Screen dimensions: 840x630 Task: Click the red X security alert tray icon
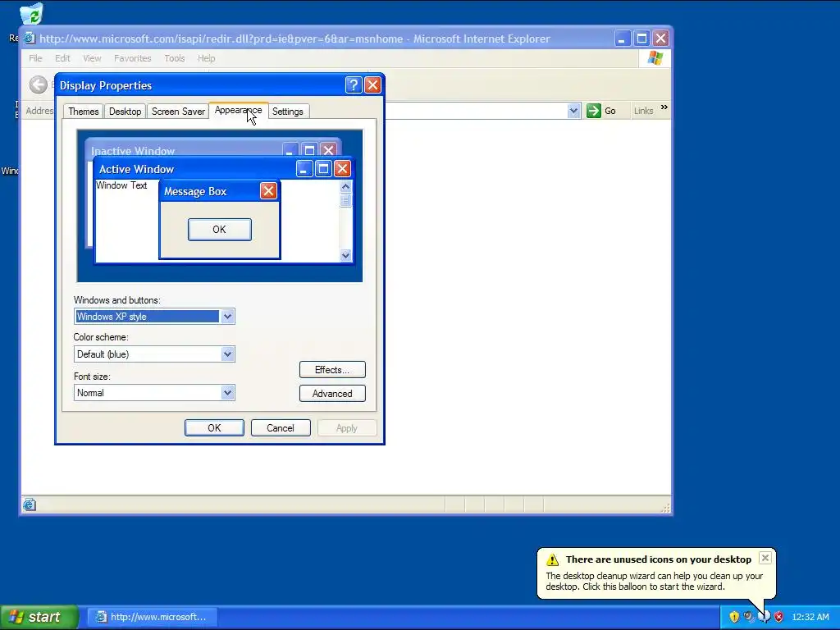pos(779,617)
